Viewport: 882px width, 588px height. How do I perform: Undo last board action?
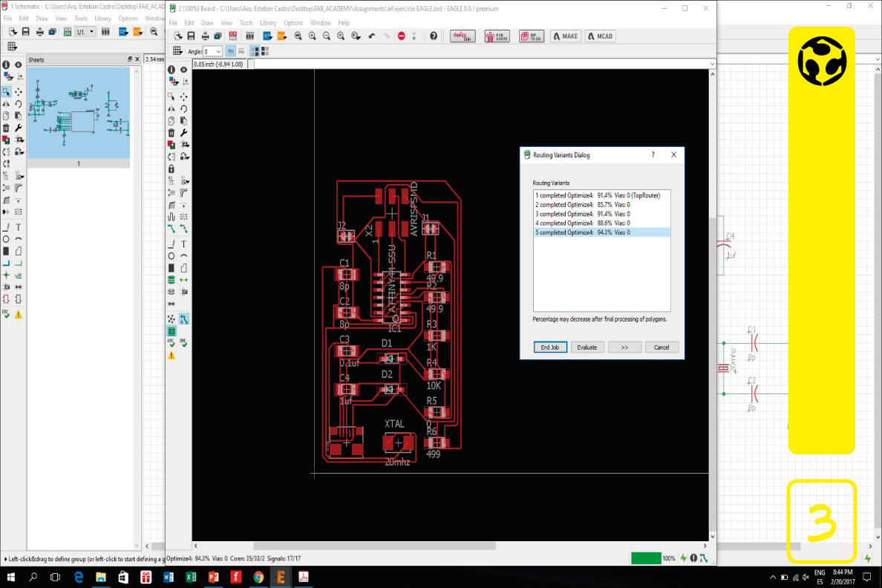pyautogui.click(x=372, y=36)
